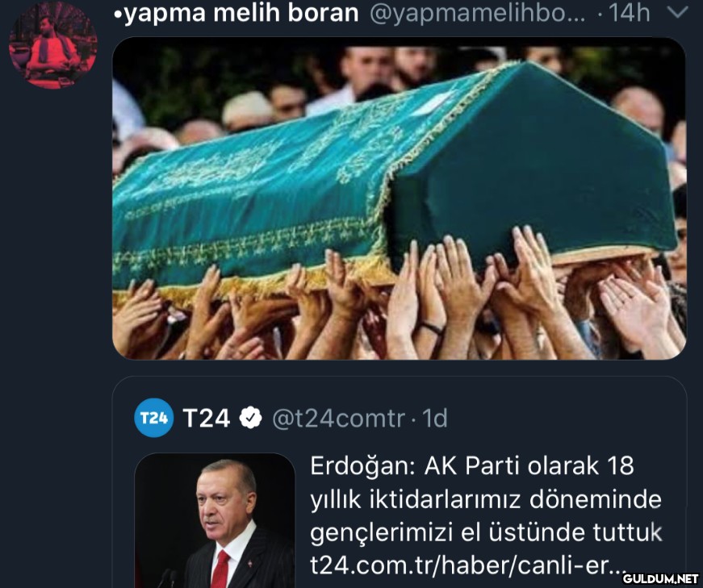
Task: Click the 1d timestamp on quoted tweet
Action: (x=435, y=418)
